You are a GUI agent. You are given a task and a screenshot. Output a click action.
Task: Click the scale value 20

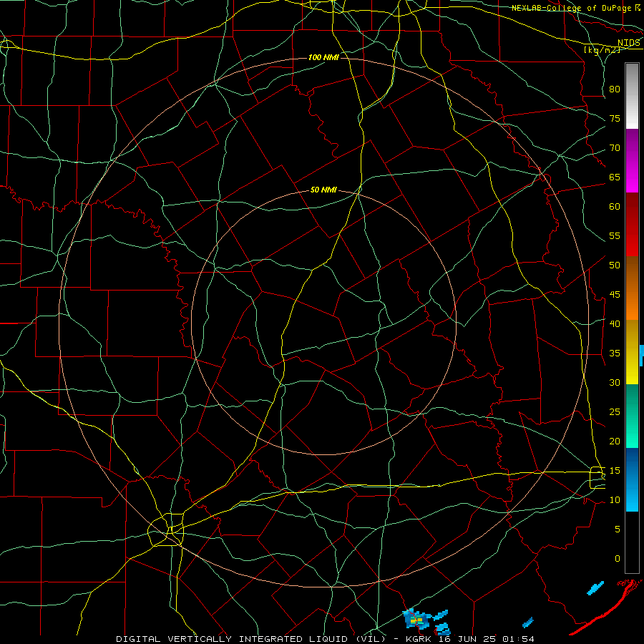coord(615,441)
